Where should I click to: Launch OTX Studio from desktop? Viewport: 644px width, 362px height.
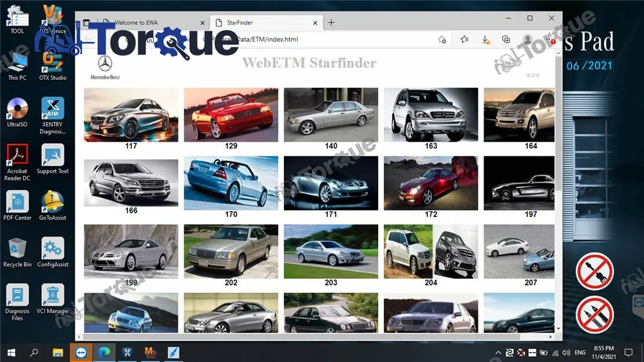point(53,66)
